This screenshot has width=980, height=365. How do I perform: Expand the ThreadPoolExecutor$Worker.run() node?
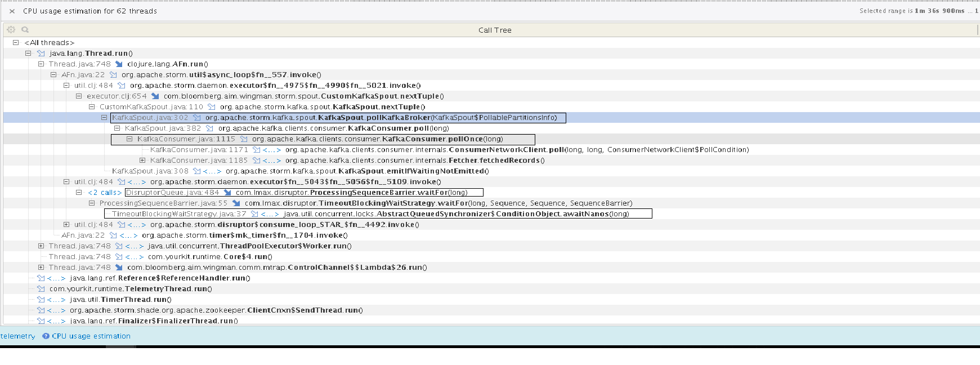[41, 246]
